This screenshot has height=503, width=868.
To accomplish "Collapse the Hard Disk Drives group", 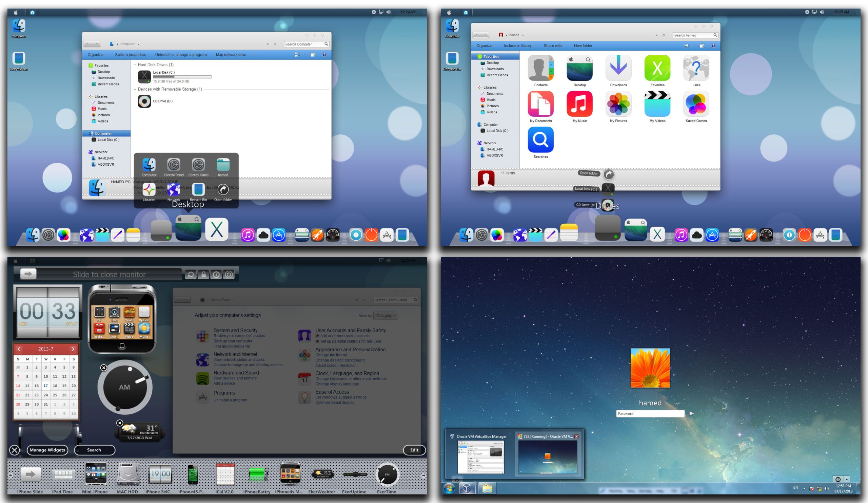I will coord(135,65).
